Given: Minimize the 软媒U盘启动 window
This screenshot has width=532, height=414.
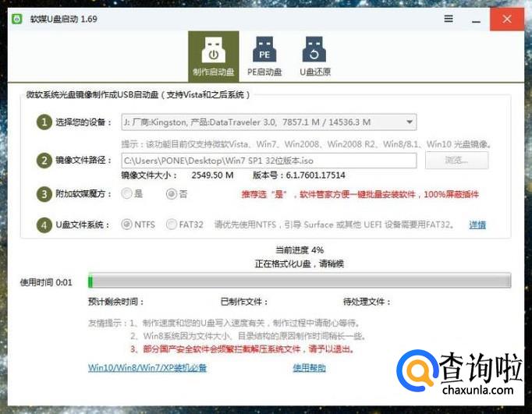Looking at the screenshot, I should (x=476, y=19).
